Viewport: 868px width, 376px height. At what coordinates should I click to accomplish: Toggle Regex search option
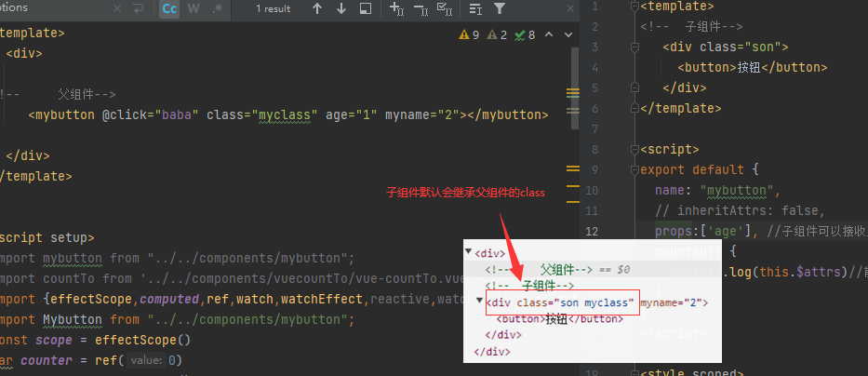click(x=217, y=9)
